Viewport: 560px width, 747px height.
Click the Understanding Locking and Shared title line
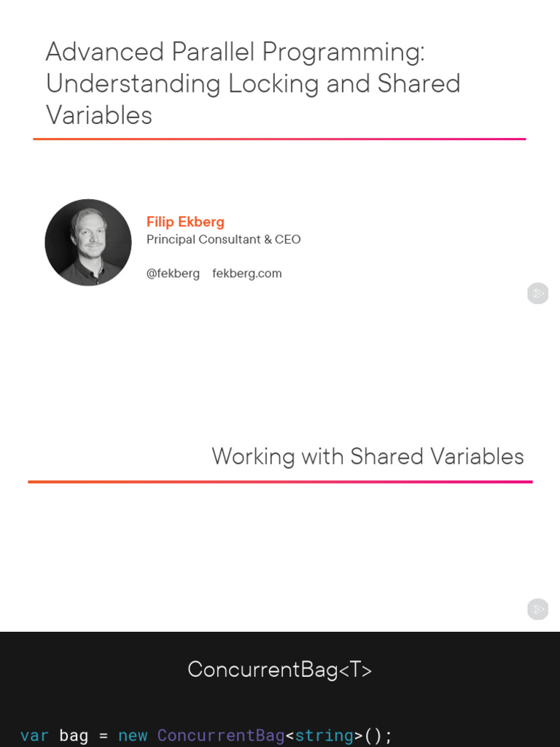click(x=253, y=84)
